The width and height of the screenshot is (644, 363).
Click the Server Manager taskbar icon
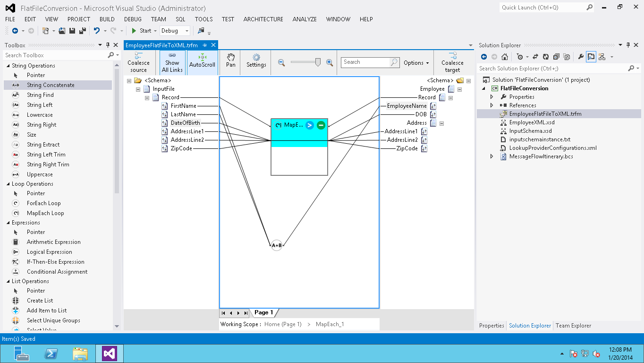tap(21, 353)
